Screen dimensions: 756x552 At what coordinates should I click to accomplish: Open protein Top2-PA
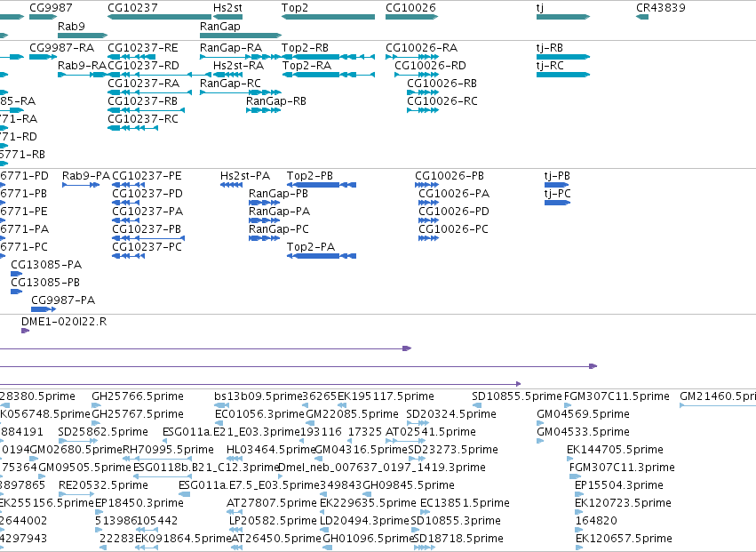311,247
